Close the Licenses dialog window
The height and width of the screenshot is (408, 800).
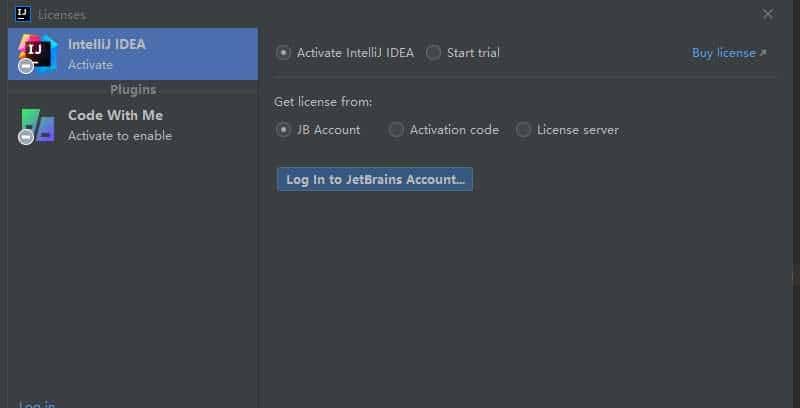pyautogui.click(x=768, y=14)
